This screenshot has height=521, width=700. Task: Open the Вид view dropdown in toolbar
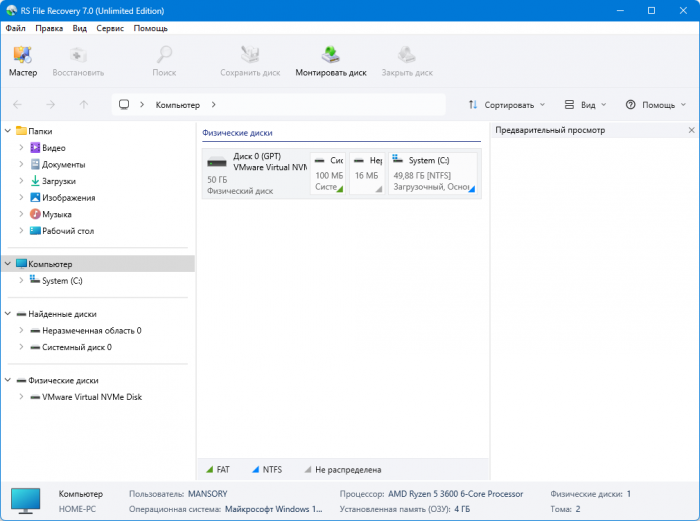584,104
